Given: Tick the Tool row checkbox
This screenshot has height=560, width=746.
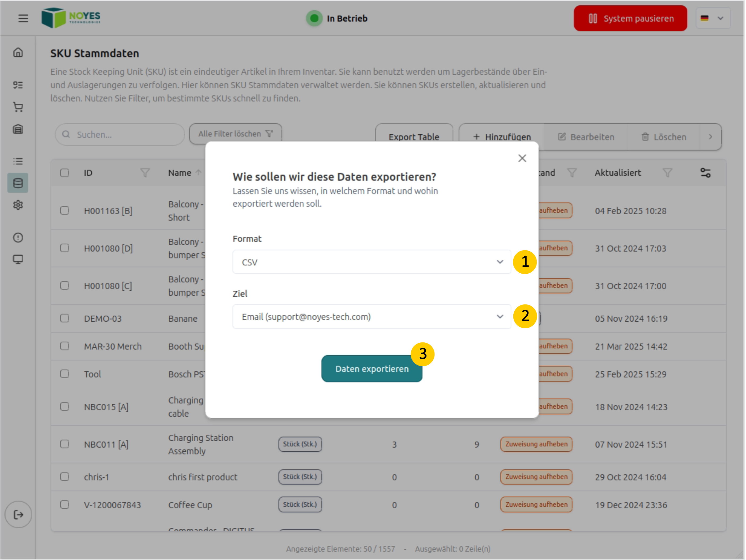Looking at the screenshot, I should click(65, 374).
